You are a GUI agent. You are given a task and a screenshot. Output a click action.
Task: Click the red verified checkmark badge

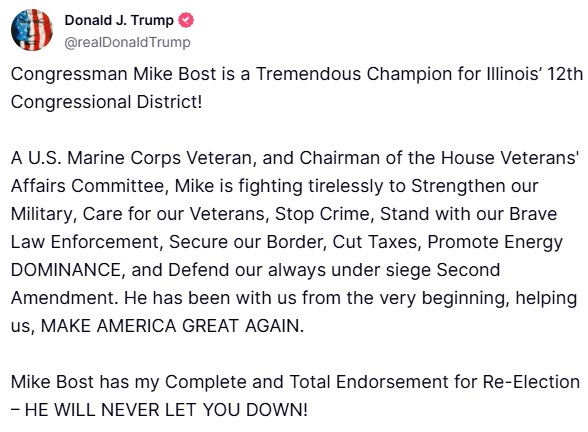186,20
